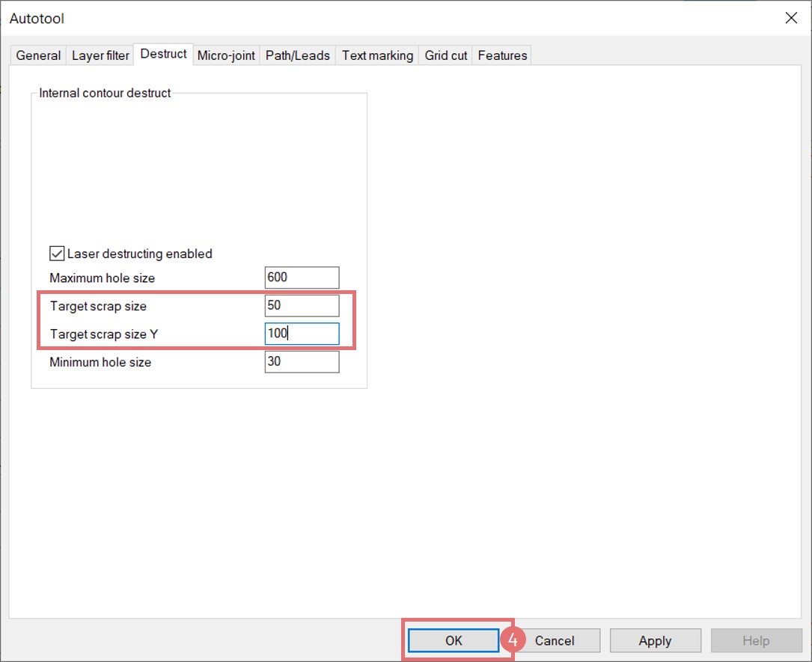Open the Features tab
Screen dimensions: 812x662
coord(502,56)
